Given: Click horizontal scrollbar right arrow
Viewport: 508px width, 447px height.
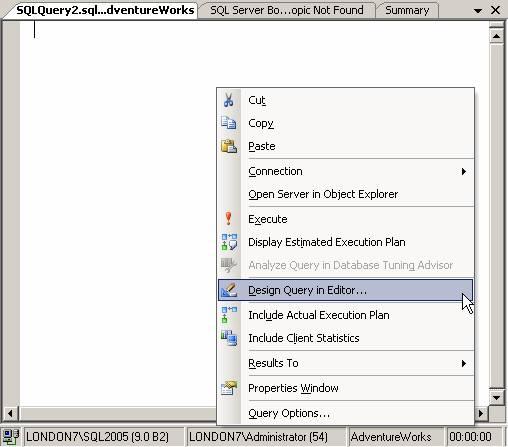Looking at the screenshot, I should pyautogui.click(x=481, y=413).
